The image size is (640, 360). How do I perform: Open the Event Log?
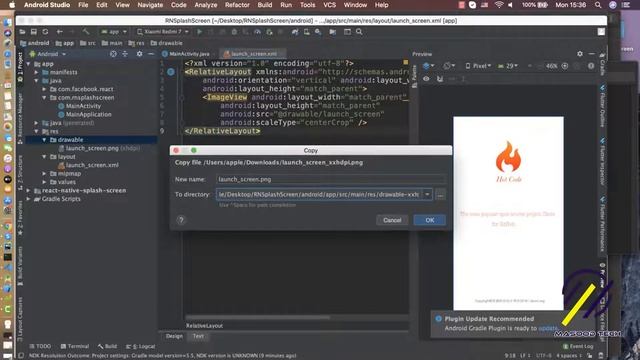click(578, 346)
